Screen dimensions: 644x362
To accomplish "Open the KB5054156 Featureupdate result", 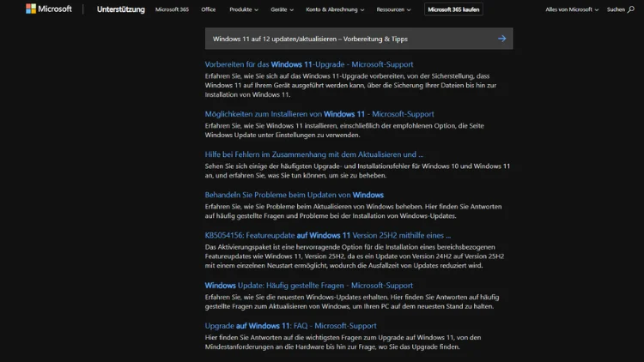I will [328, 236].
